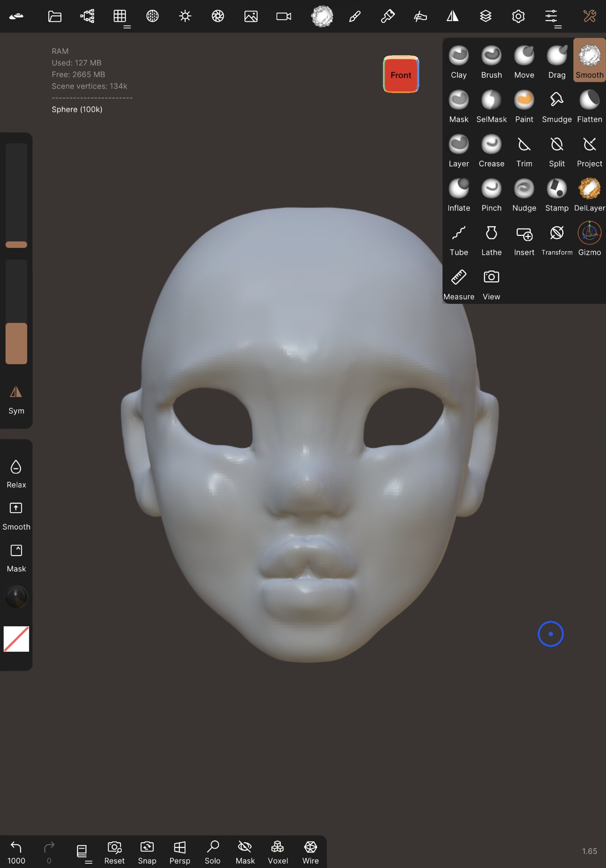
Task: Open the Stroke pencil menu
Action: [x=355, y=16]
